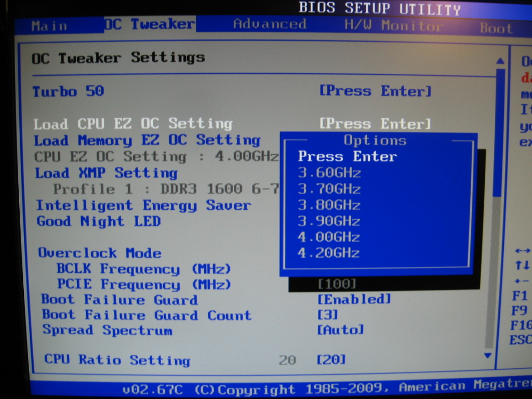The height and width of the screenshot is (399, 532).
Task: Click the scrollbar down arrow
Action: click(x=487, y=355)
